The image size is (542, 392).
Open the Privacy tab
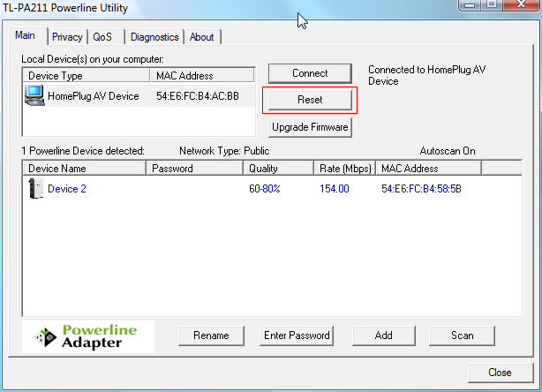[67, 37]
